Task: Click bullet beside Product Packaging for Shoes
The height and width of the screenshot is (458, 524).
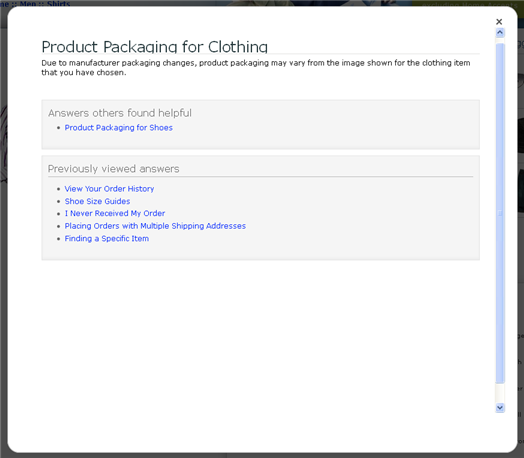Action: 58,128
